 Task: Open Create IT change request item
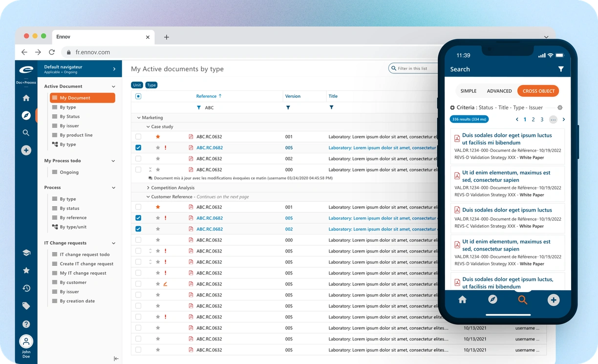(x=86, y=264)
